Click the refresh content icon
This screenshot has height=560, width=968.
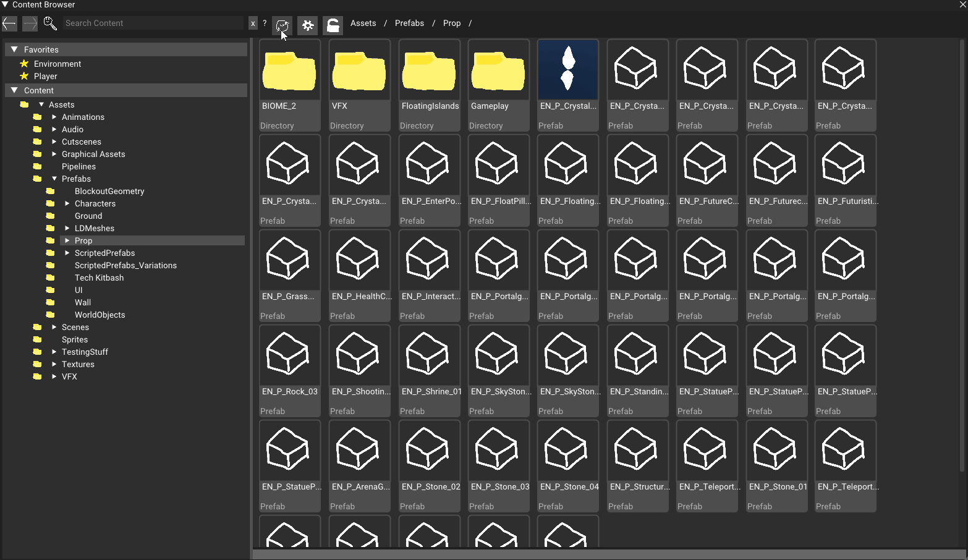[x=282, y=25]
